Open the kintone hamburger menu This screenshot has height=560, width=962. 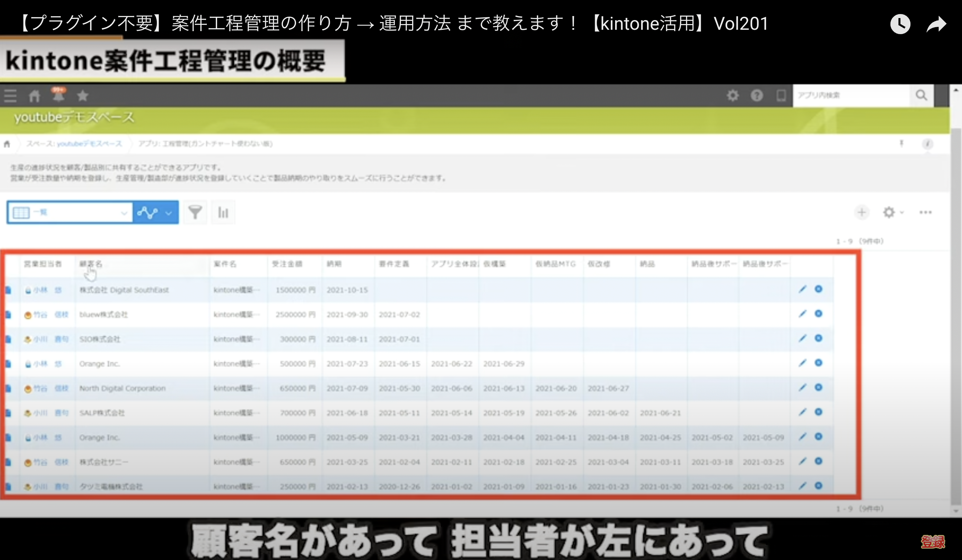point(10,96)
